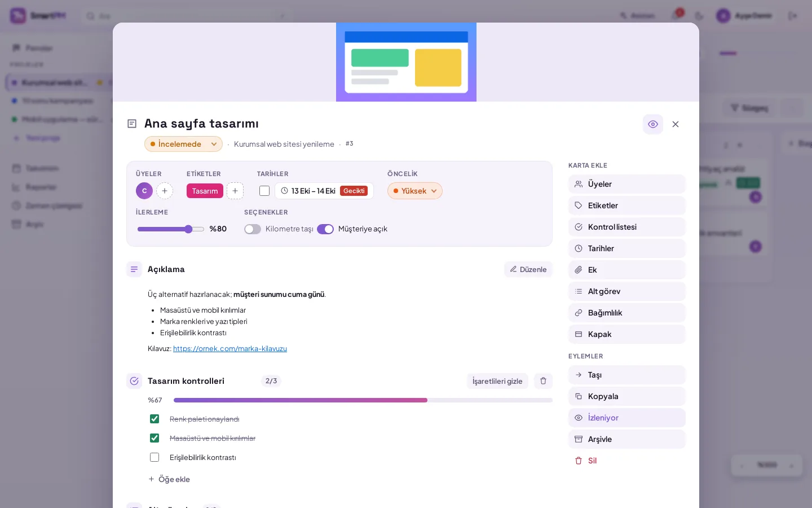Click the Tasarım kontrolleri checklist icon

[134, 381]
